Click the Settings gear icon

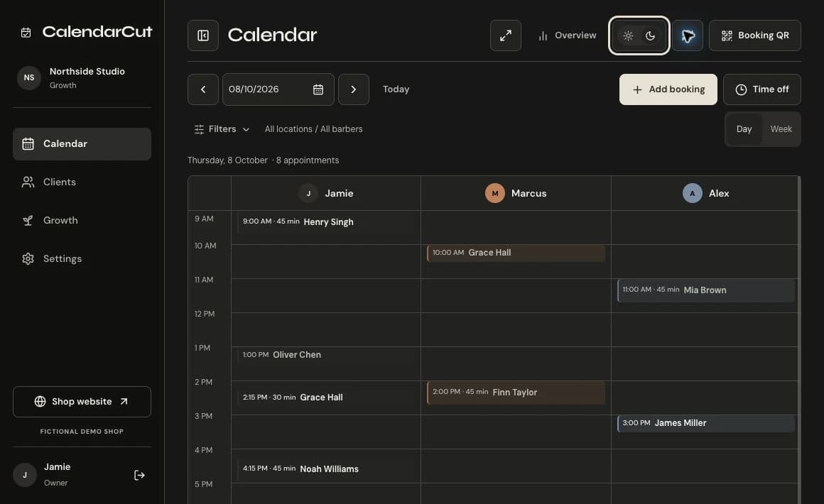(28, 259)
